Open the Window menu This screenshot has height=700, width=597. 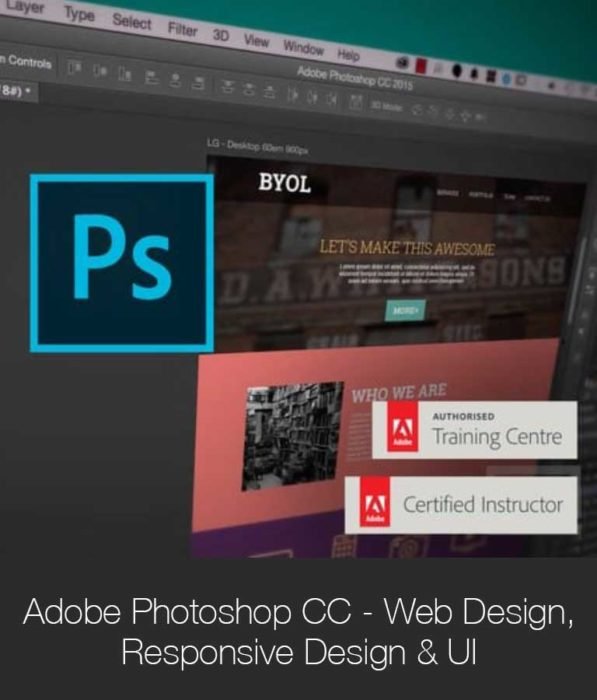tap(303, 47)
